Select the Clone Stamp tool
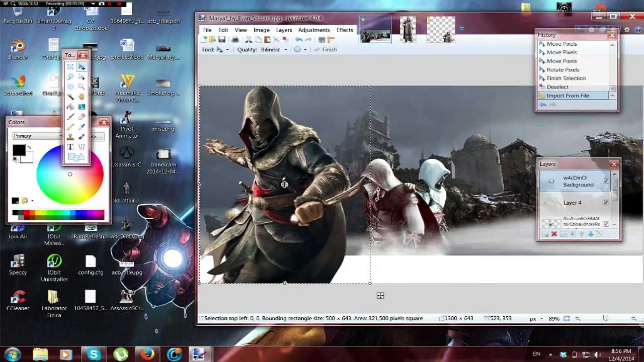The width and height of the screenshot is (644, 362). [70, 137]
